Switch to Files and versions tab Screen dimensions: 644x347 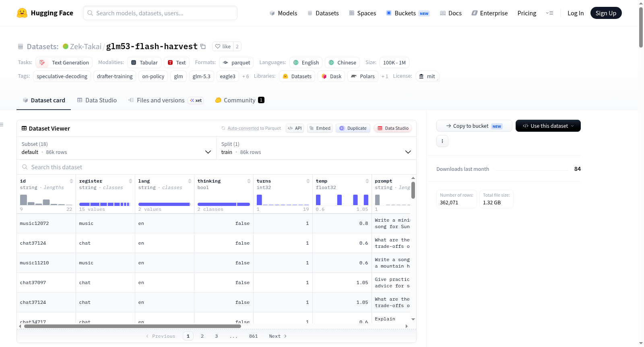[165, 100]
